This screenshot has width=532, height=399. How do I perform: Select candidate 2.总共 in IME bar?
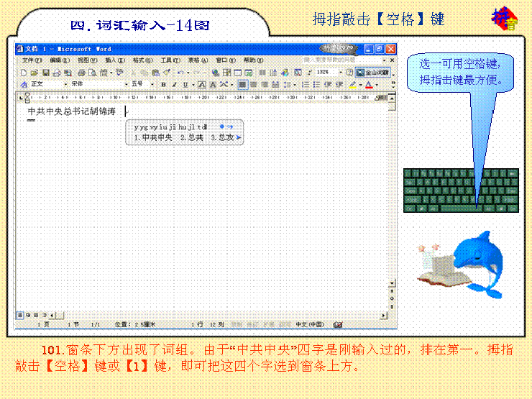[x=191, y=137]
